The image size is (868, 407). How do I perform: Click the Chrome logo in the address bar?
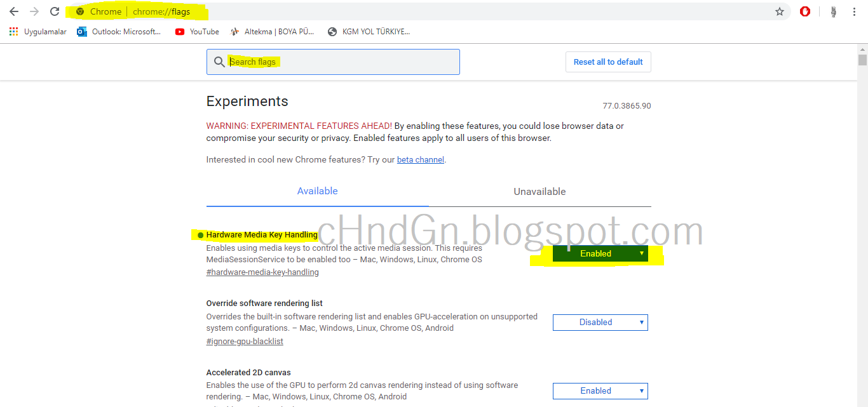(79, 11)
